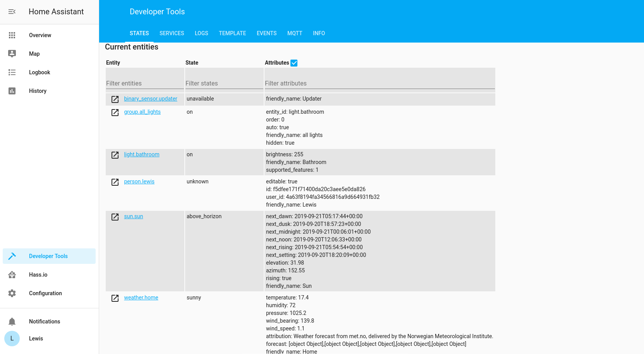644x354 pixels.
Task: Click the person.lewis entity link
Action: pos(139,181)
